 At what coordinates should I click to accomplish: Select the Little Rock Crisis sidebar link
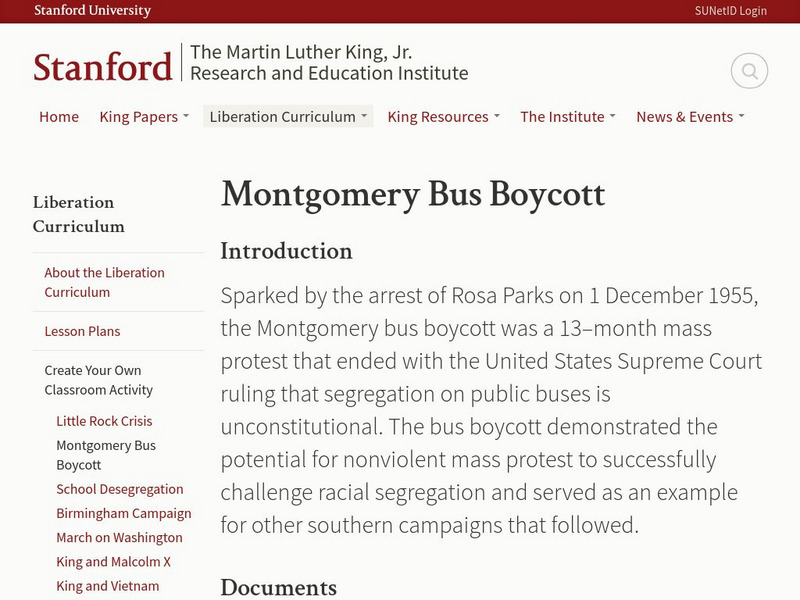coord(104,421)
